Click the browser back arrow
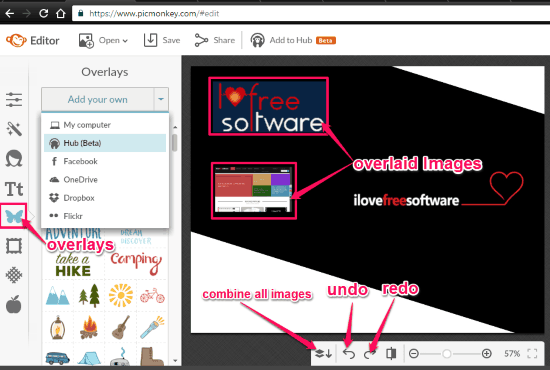This screenshot has width=550, height=370. click(x=10, y=14)
